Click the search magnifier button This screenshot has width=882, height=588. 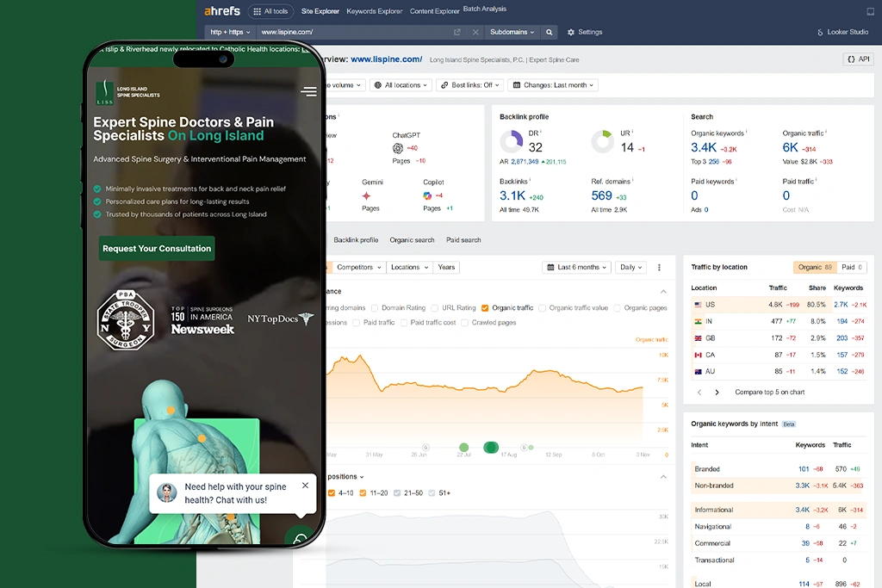point(550,32)
